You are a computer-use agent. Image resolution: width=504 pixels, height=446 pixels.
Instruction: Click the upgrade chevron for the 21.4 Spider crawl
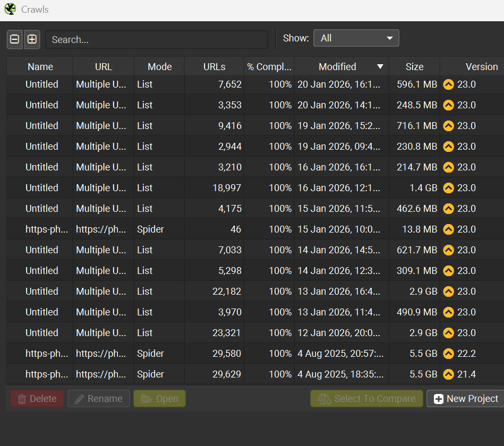pos(449,374)
